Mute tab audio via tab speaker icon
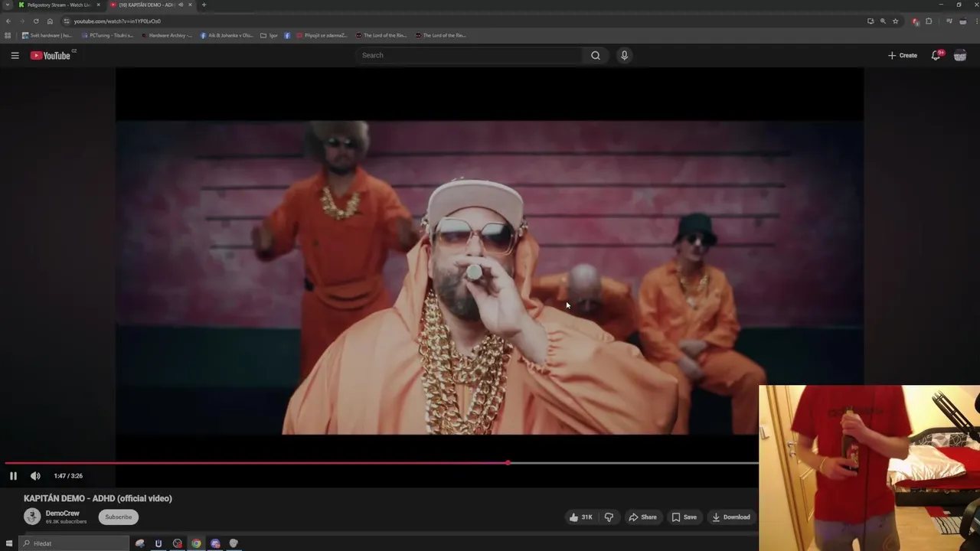The image size is (980, 551). [x=181, y=5]
